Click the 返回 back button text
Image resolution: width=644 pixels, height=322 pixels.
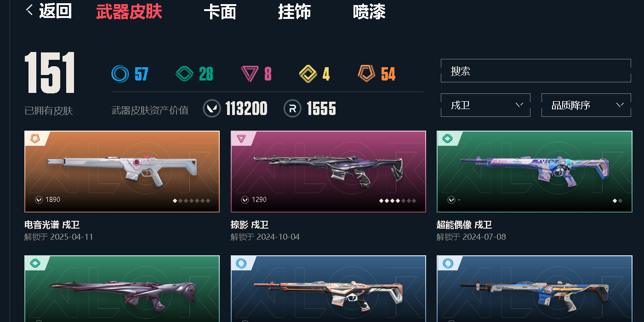(55, 11)
